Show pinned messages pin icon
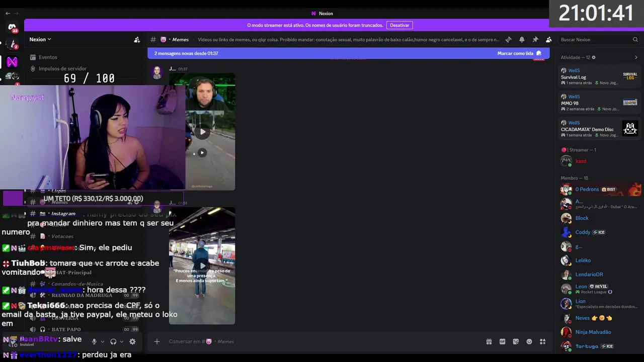644x362 pixels. [535, 40]
